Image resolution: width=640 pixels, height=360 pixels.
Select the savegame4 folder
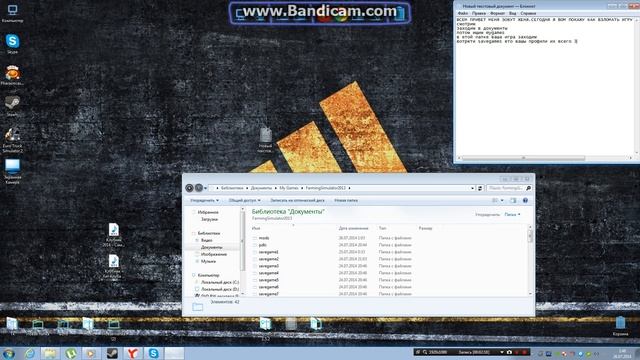(x=269, y=273)
